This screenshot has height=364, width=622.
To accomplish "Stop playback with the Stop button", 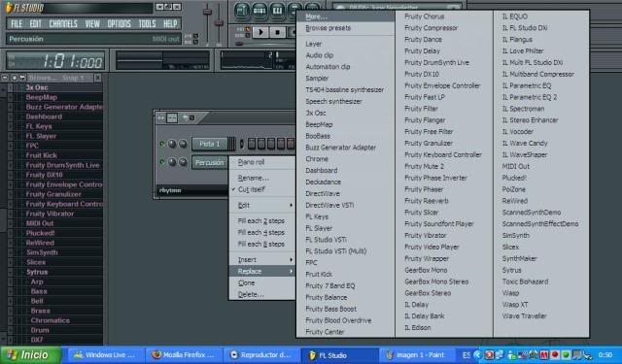I will point(278,32).
